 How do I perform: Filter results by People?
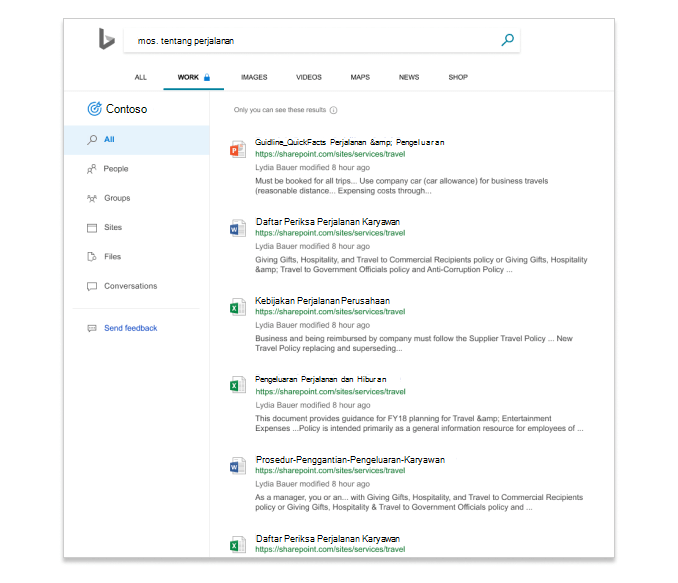click(x=116, y=169)
